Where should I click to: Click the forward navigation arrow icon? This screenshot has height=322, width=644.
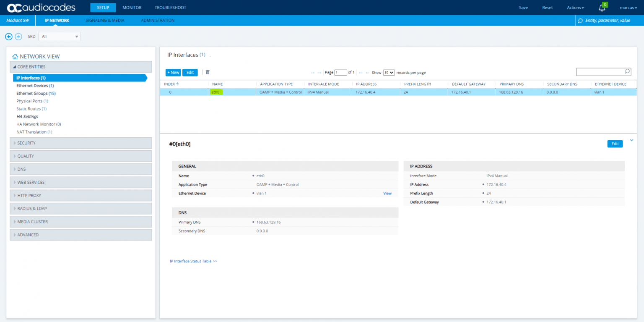18,37
